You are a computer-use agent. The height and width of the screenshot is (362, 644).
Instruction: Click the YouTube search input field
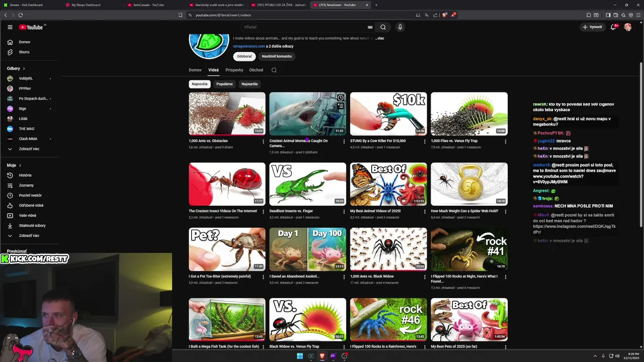tap(307, 27)
